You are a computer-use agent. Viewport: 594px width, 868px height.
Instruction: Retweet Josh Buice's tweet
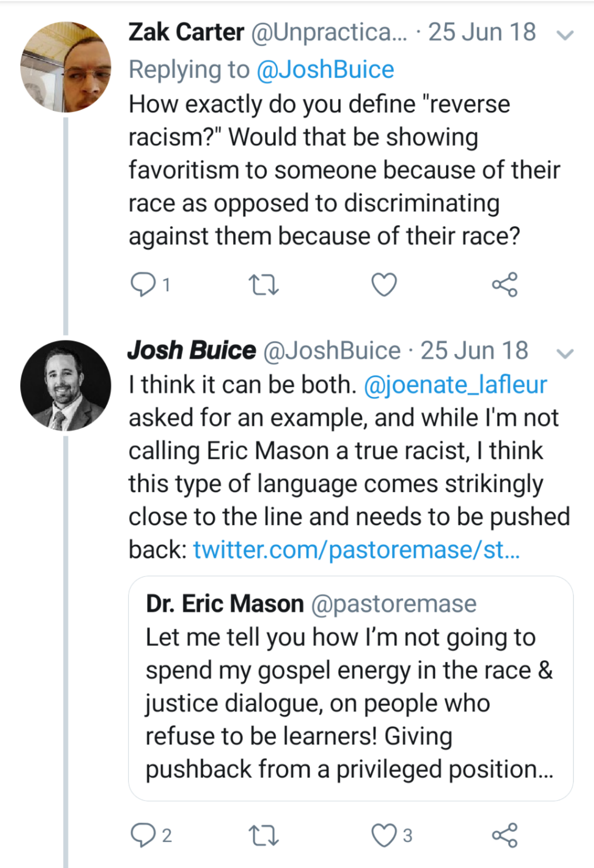click(263, 835)
